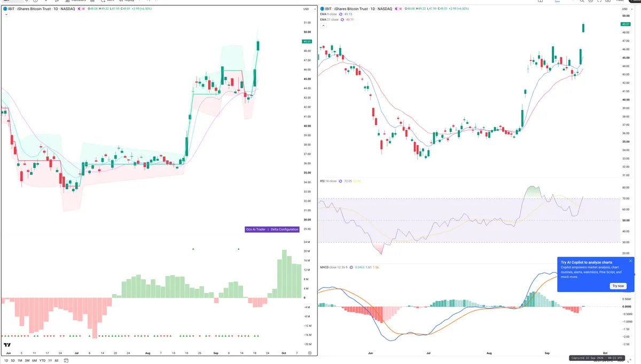Screen dimensions: 641x364
Task: Select the All time range
Action: coord(56,360)
